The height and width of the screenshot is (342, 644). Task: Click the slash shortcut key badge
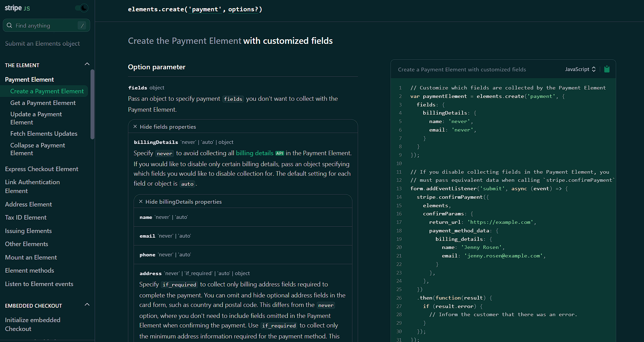click(x=82, y=25)
